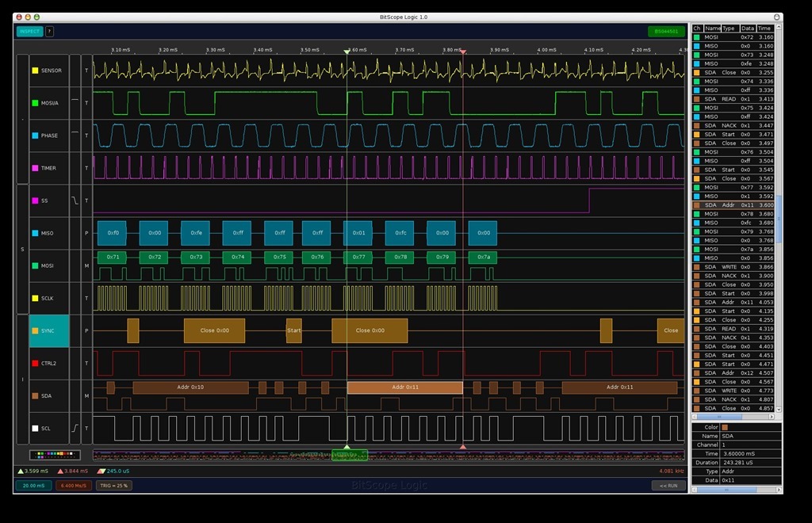Click the falling-edge trigger icon for SS

75,200
